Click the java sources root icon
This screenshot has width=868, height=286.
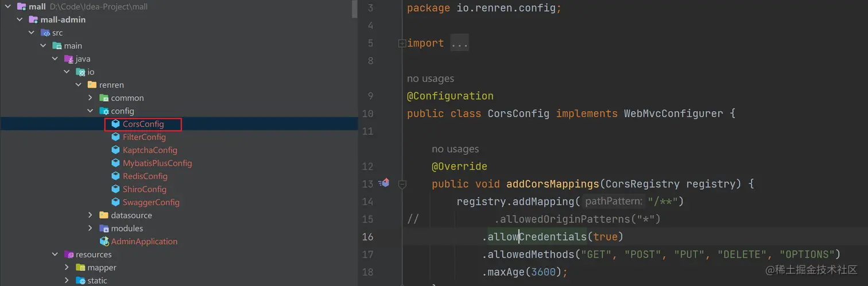[x=69, y=59]
